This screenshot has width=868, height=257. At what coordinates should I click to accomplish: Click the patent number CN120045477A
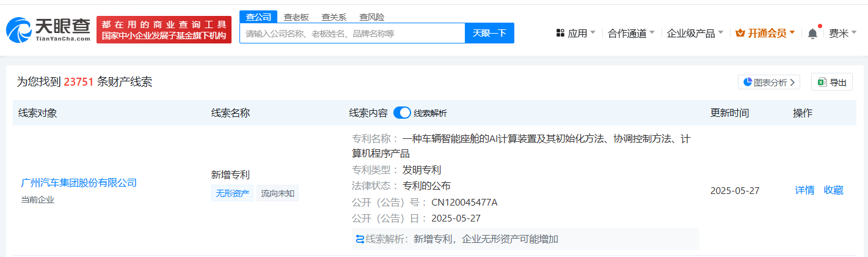point(464,202)
